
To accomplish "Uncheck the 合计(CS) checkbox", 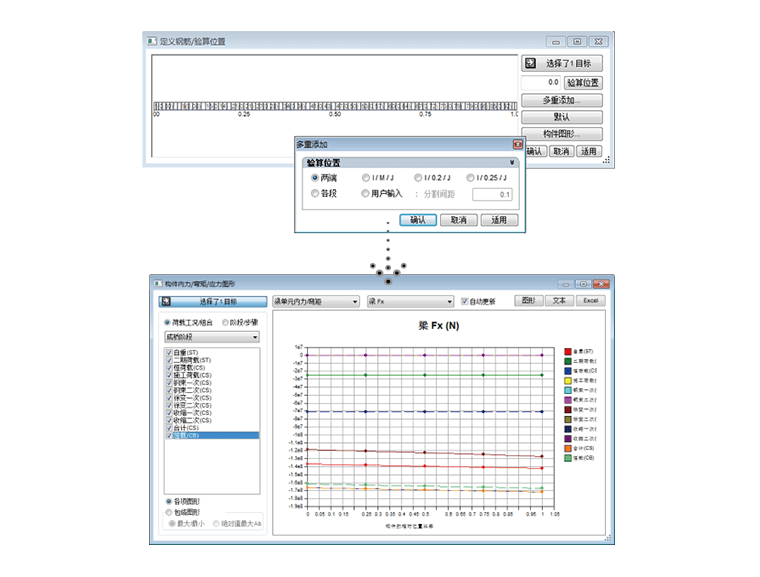I will tap(169, 428).
